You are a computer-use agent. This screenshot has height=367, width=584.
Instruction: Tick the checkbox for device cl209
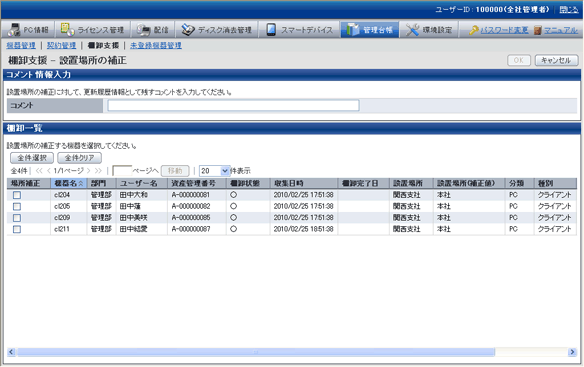[x=17, y=218]
